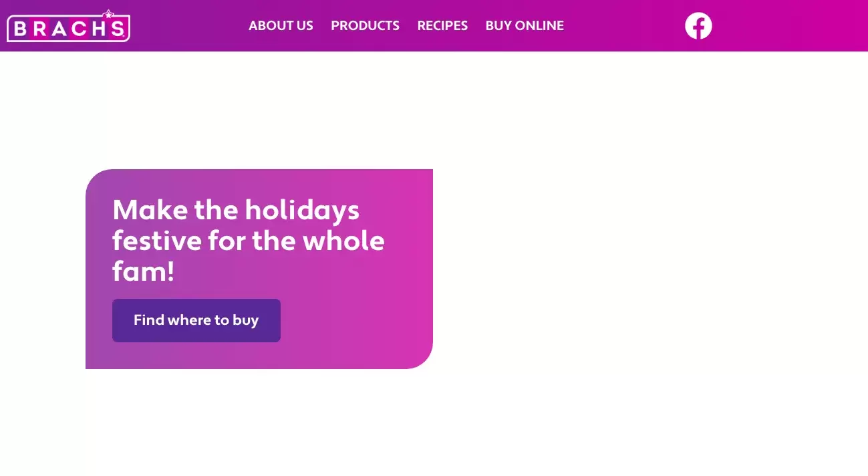Click the letter A tile in the logo
The width and height of the screenshot is (868, 476).
point(59,29)
